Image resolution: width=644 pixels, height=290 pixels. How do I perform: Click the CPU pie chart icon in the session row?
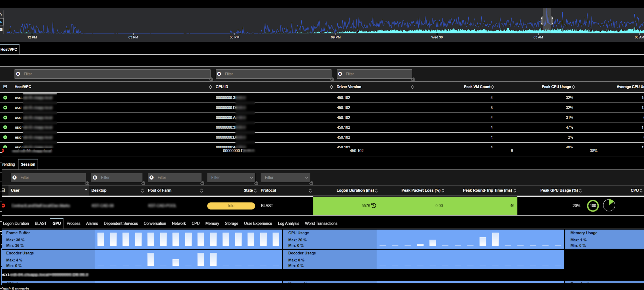609,205
